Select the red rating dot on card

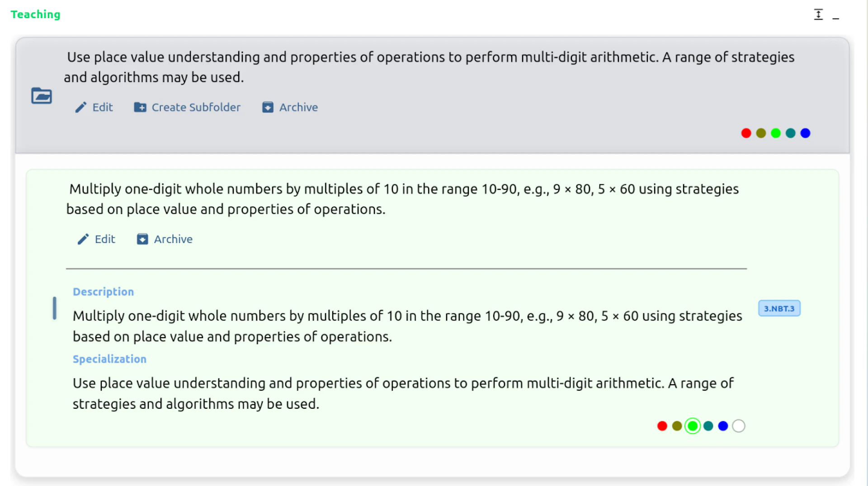[662, 426]
